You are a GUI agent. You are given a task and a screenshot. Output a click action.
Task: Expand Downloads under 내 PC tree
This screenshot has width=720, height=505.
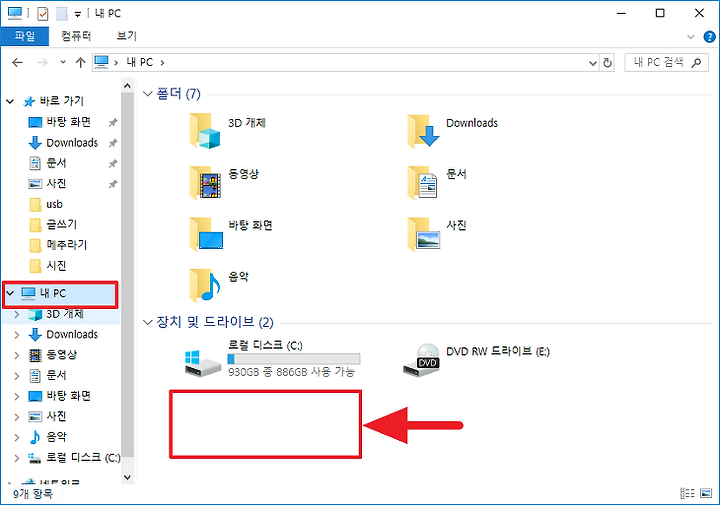(x=17, y=335)
